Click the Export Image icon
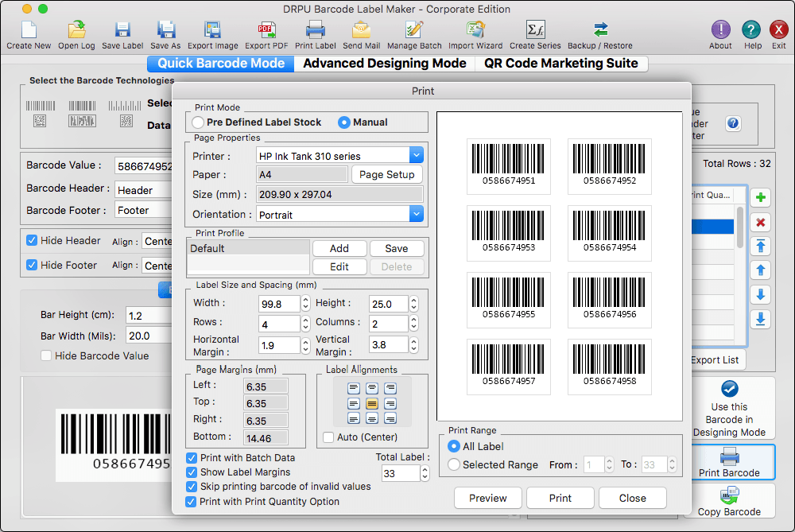795x532 pixels. (x=212, y=30)
